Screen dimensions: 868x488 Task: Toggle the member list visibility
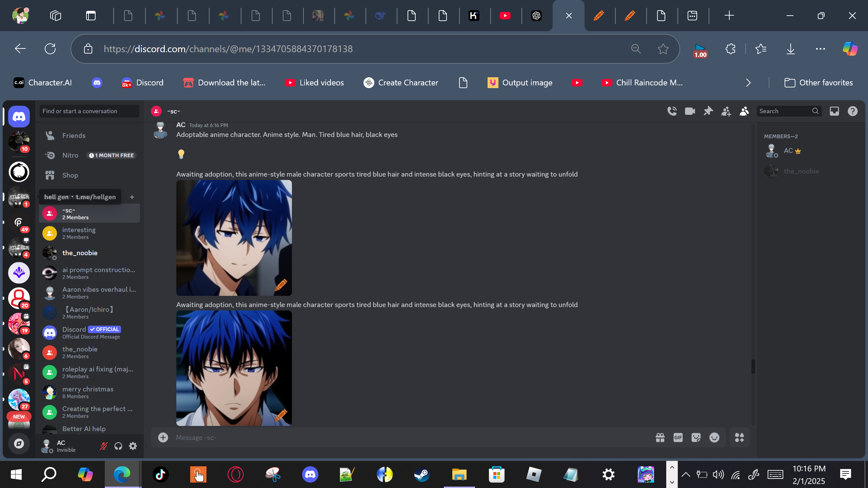click(744, 111)
